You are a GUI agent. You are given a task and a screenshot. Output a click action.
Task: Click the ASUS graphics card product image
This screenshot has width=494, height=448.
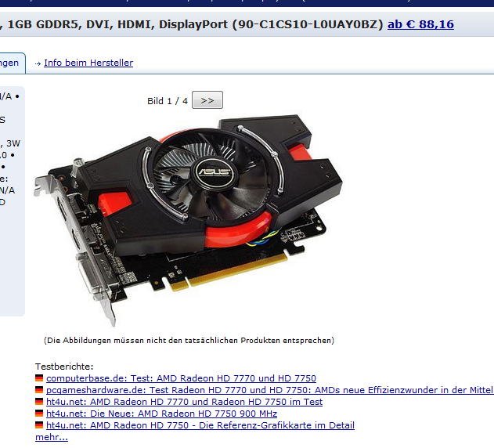pyautogui.click(x=188, y=220)
